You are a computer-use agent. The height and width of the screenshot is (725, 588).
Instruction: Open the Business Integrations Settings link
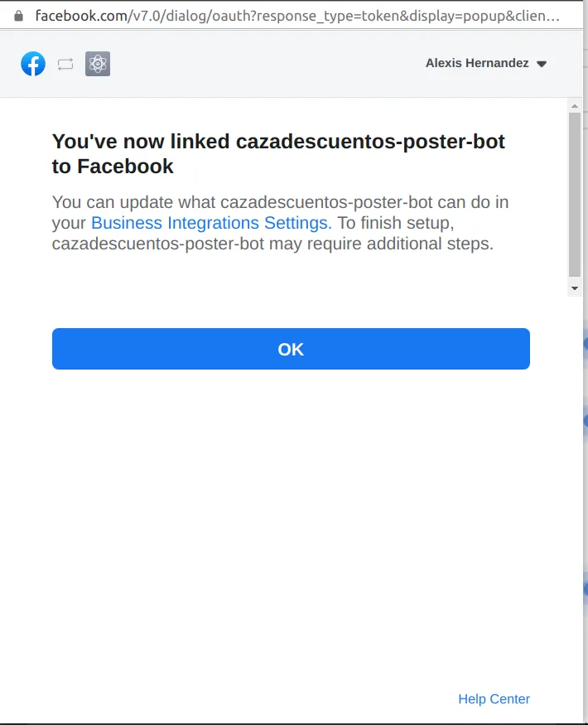[x=211, y=223]
